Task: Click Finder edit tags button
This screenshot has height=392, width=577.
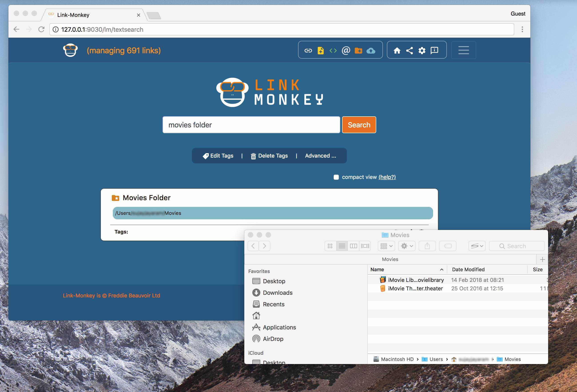Action: point(448,246)
